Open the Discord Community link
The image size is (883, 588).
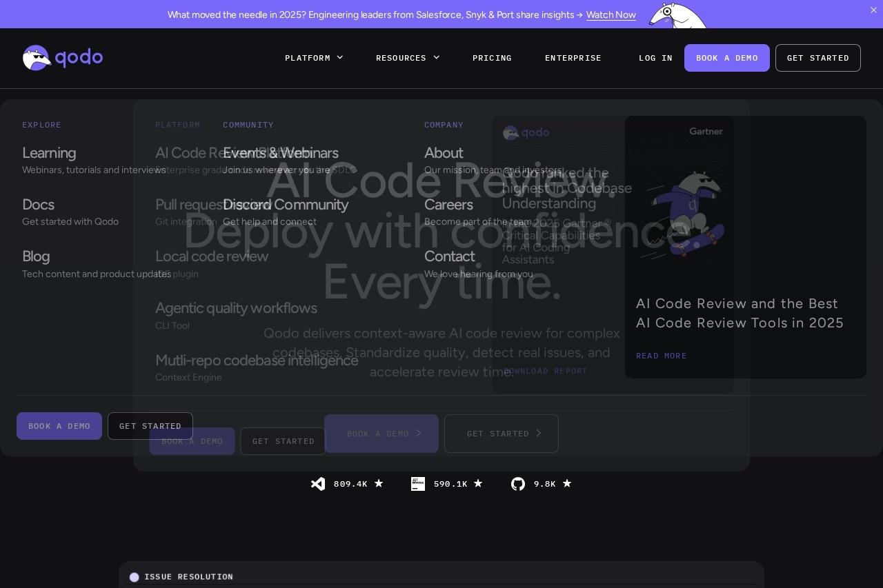[x=285, y=205]
